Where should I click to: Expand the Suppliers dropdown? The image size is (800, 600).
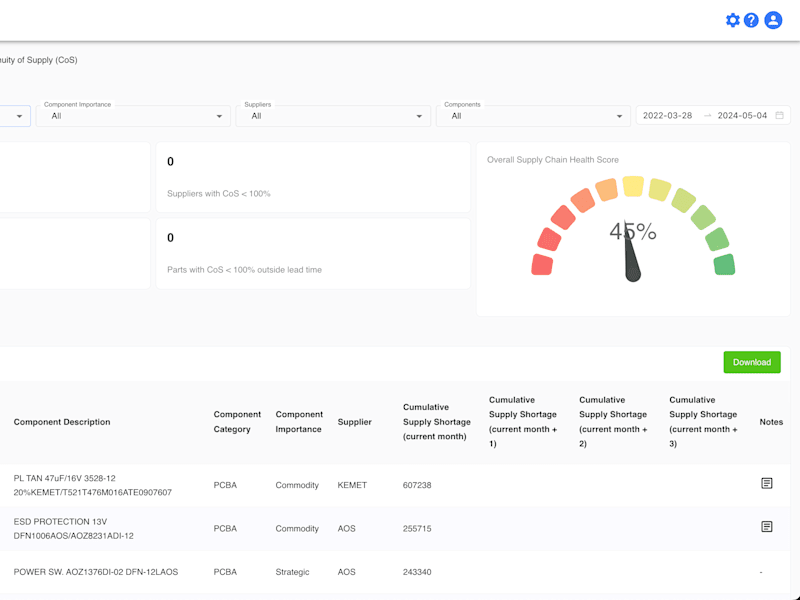[333, 116]
